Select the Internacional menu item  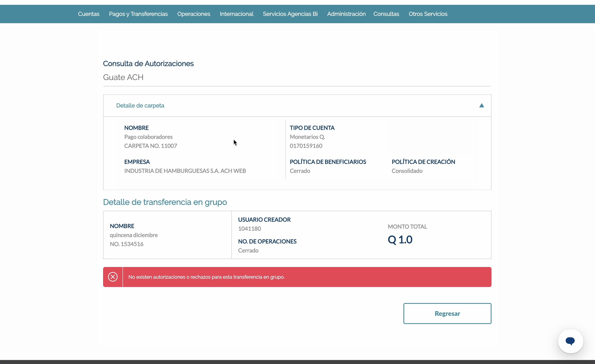(236, 14)
